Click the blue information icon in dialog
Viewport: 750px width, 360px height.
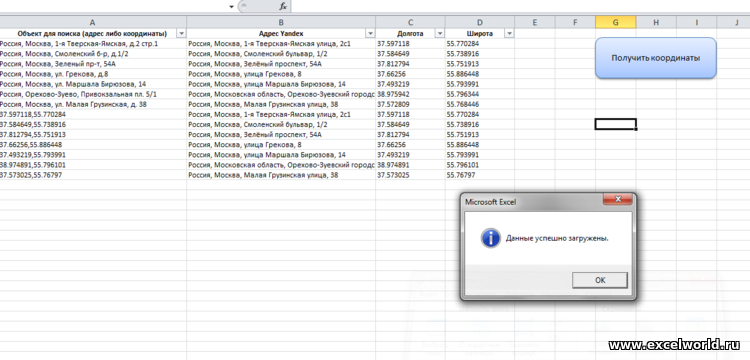click(x=490, y=238)
